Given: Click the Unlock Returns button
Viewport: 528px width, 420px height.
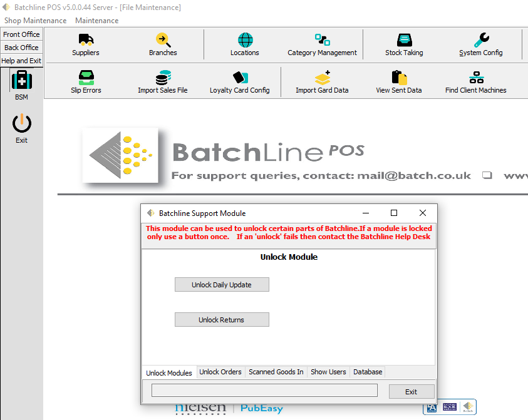Looking at the screenshot, I should (222, 319).
